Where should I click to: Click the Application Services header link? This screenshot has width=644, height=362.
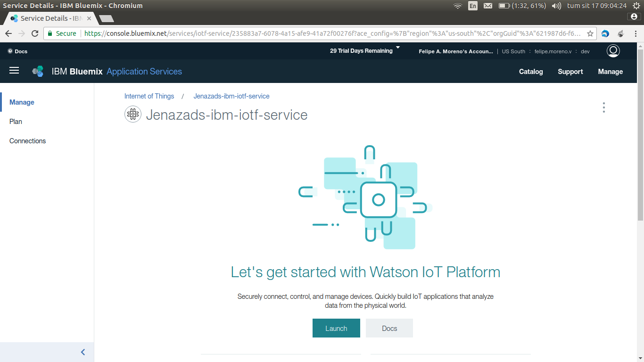[144, 72]
